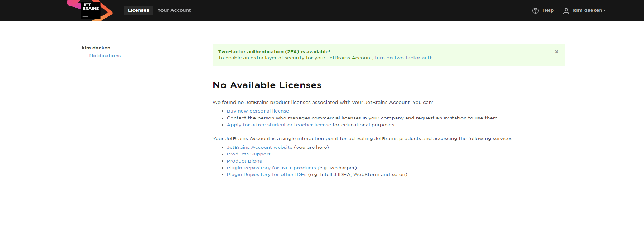Click the JetBrains logo
The width and height of the screenshot is (644, 238).
tap(90, 10)
